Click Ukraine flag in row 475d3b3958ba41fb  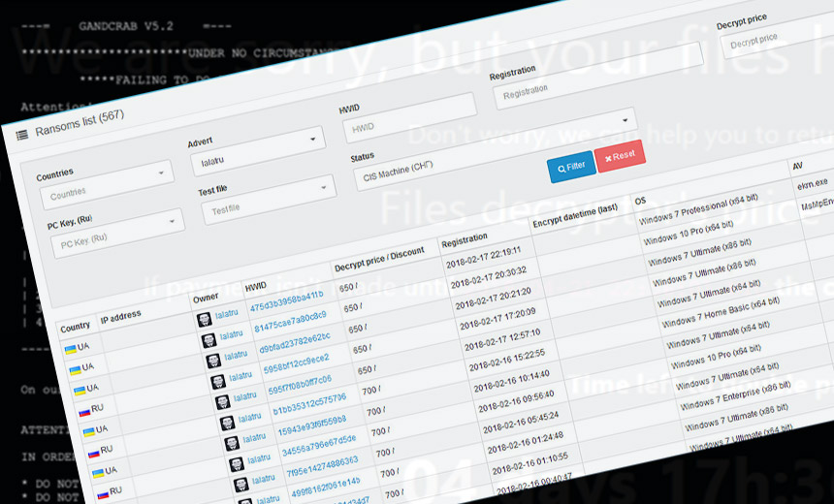pyautogui.click(x=70, y=349)
